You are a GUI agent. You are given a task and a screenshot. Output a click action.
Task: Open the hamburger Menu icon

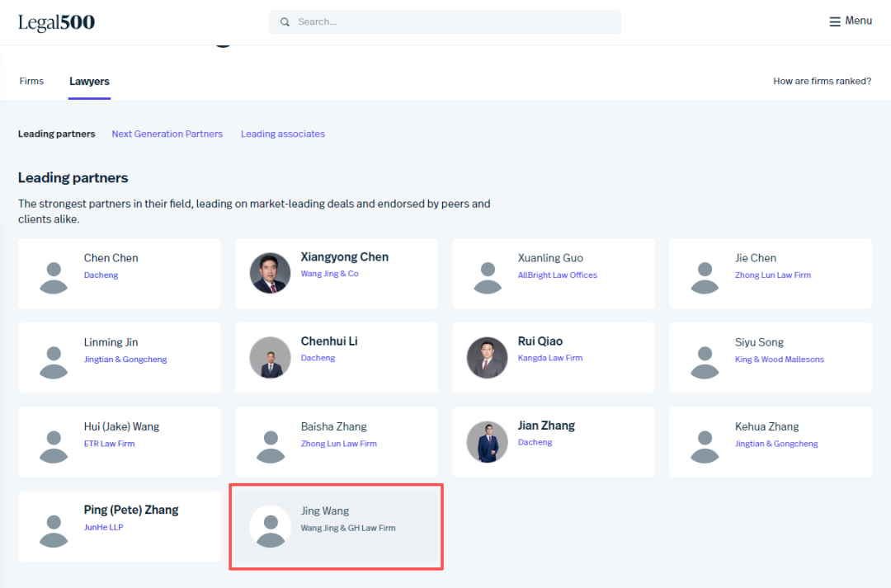[x=834, y=21]
